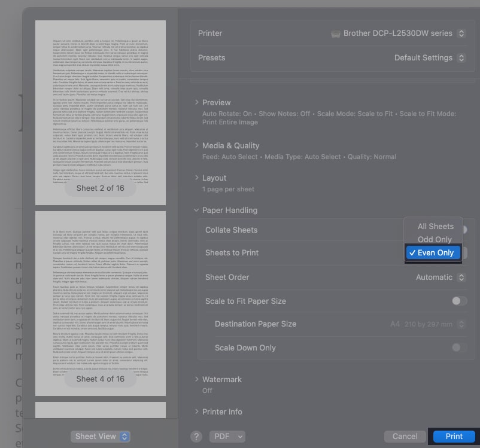Expand the Watermark section
Image resolution: width=480 pixels, height=448 pixels.
(x=196, y=379)
